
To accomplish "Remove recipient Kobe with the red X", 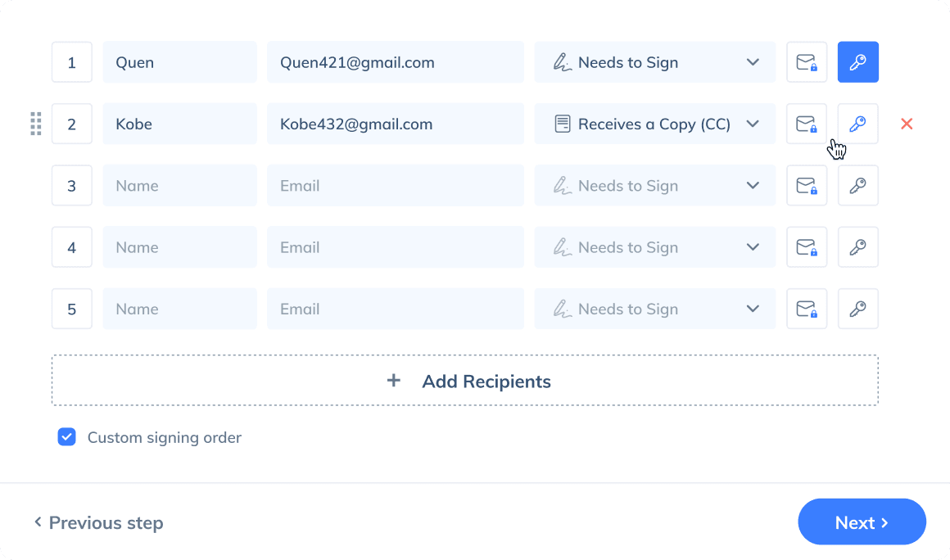I will (907, 124).
